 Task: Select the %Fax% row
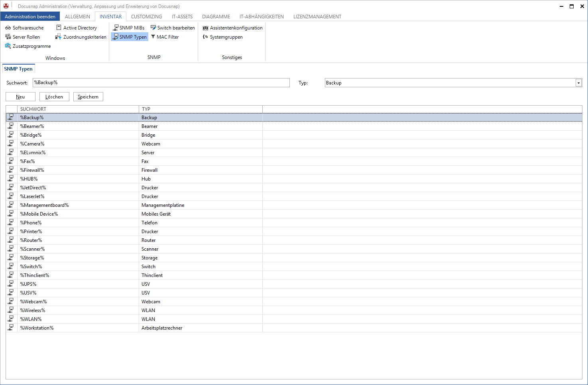coord(294,161)
